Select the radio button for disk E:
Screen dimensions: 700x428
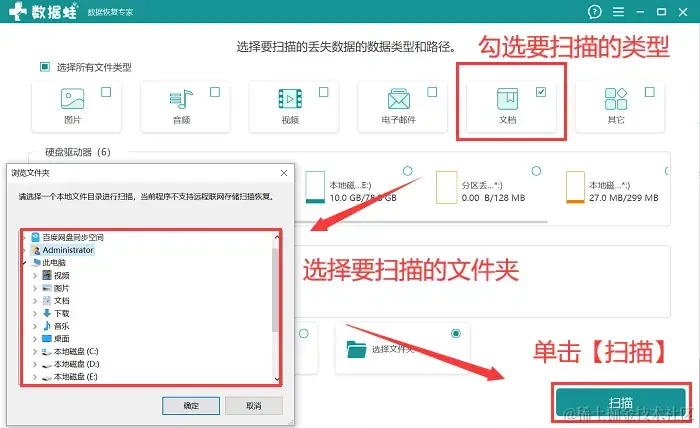point(408,171)
